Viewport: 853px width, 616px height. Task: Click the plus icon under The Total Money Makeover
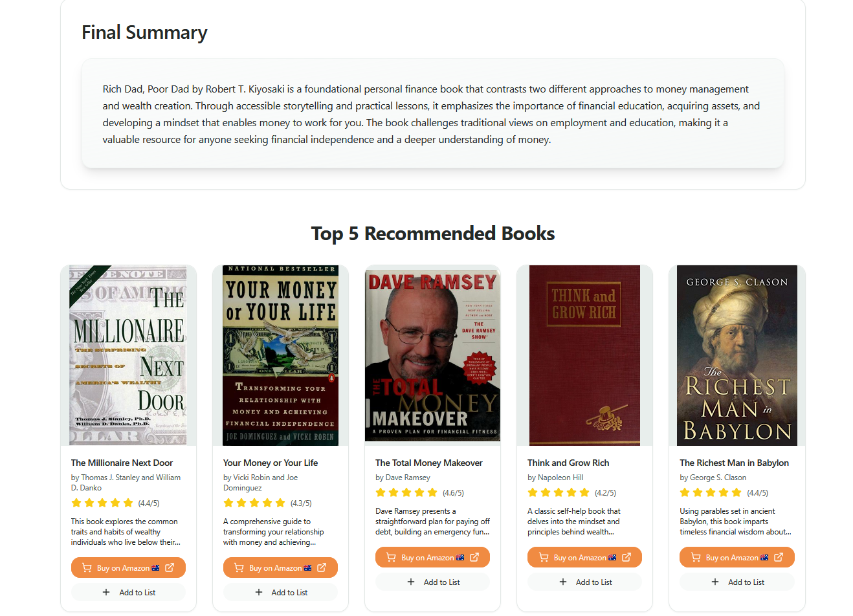tap(411, 582)
